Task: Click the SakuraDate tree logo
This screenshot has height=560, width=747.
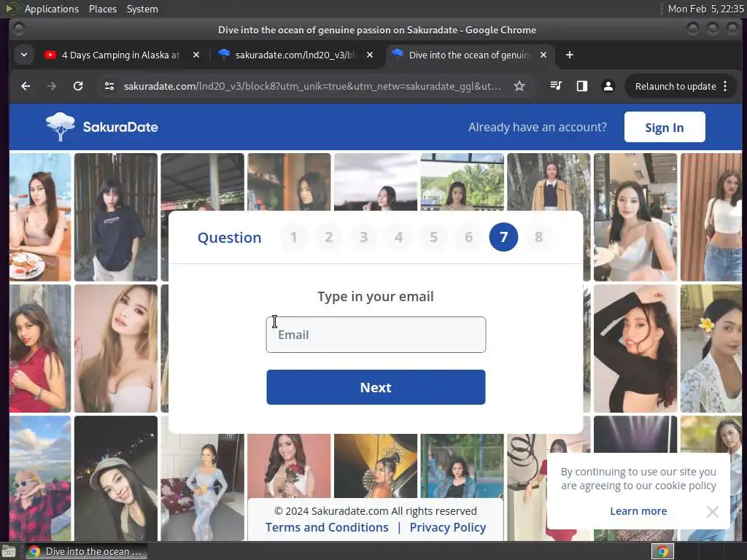Action: pos(61,127)
